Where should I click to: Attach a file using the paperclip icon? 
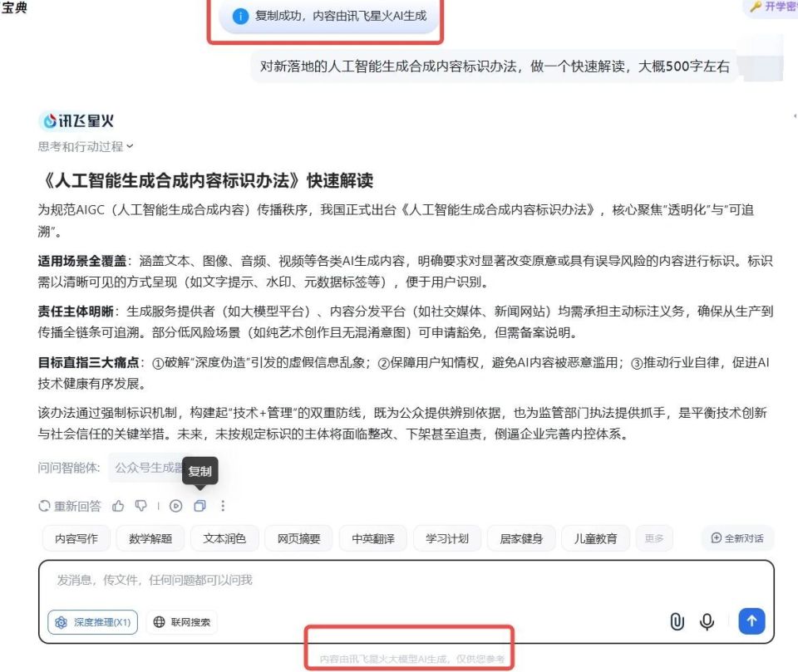pyautogui.click(x=677, y=621)
